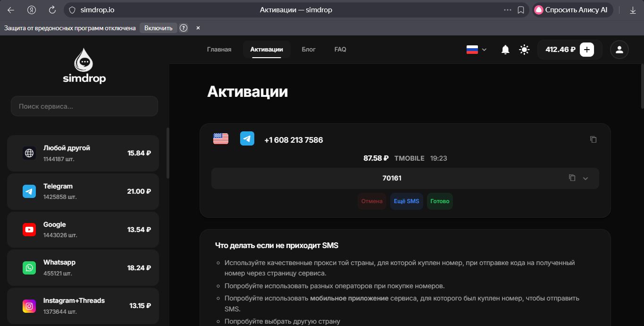Screen dimensions: 644x326
Task: Enable malware protection via Включить button
Action: point(158,28)
